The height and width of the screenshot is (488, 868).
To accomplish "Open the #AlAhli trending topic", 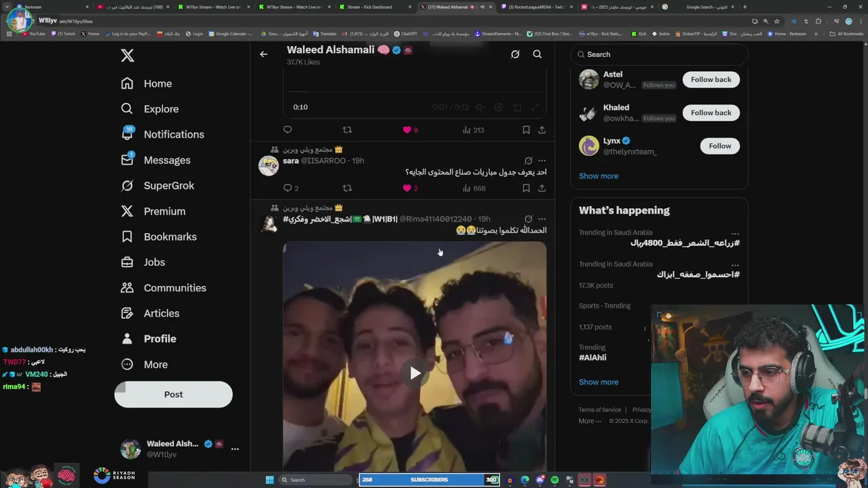I will tap(592, 358).
